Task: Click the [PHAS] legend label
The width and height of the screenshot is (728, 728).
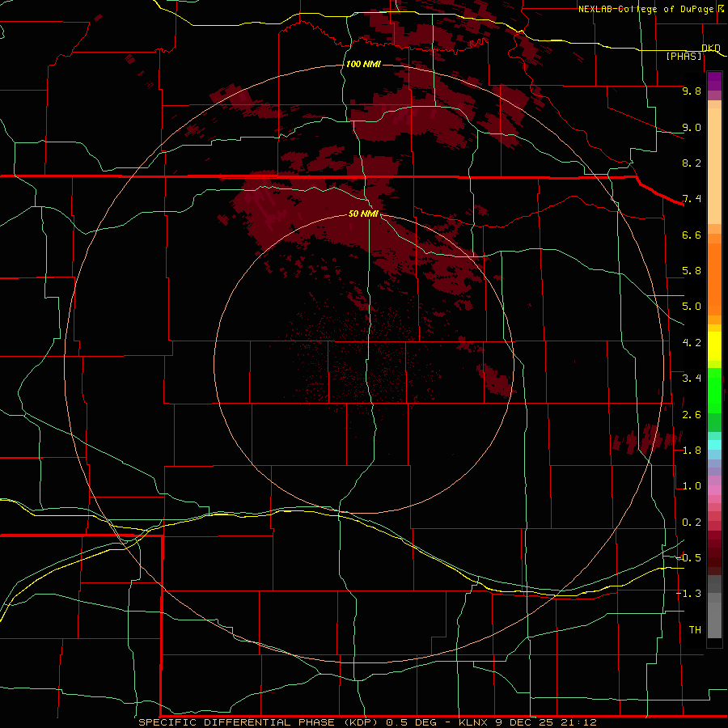Action: tap(684, 57)
